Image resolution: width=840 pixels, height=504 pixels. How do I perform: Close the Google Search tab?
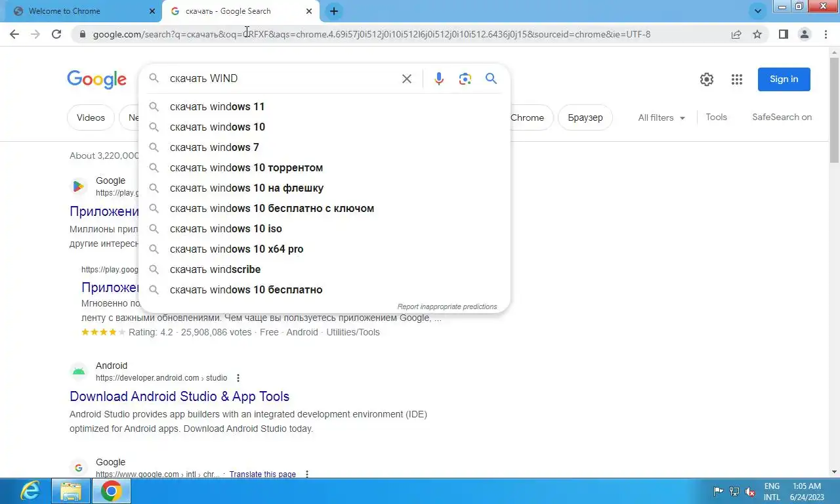tap(309, 11)
